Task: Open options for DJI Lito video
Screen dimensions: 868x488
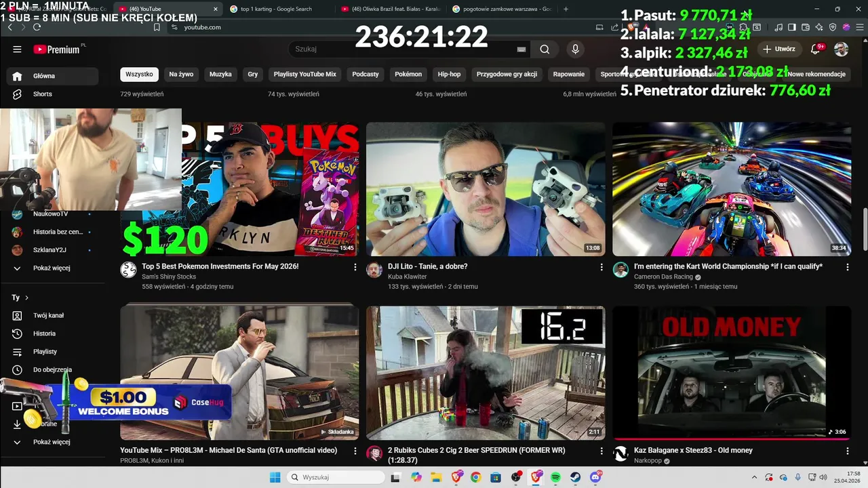Action: [601, 267]
